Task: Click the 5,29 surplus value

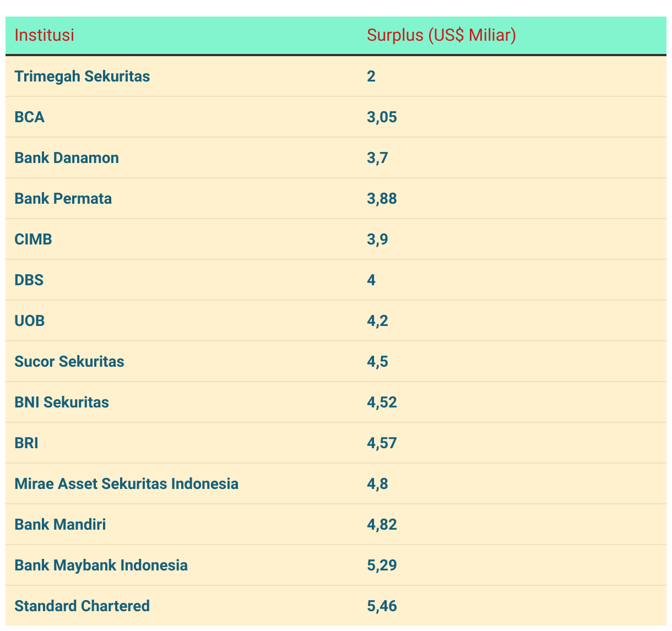Action: (x=382, y=565)
